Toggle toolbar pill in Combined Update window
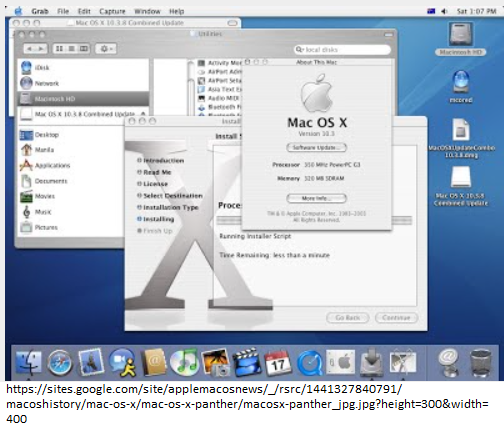The height and width of the screenshot is (426, 504). pos(232,23)
